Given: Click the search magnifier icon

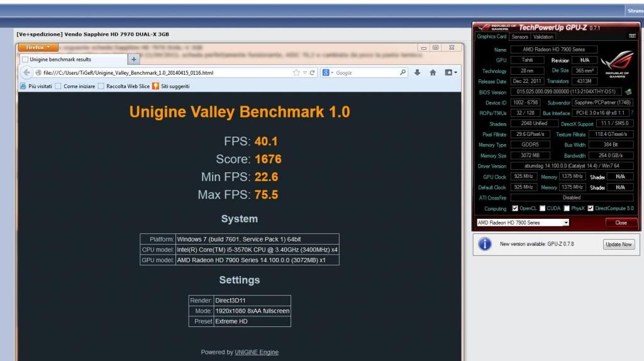Looking at the screenshot, I should (402, 73).
